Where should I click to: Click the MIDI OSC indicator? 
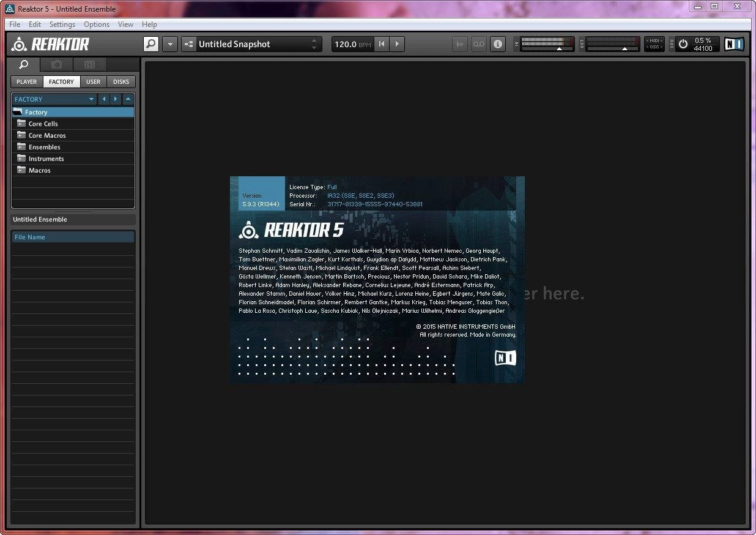click(x=654, y=44)
